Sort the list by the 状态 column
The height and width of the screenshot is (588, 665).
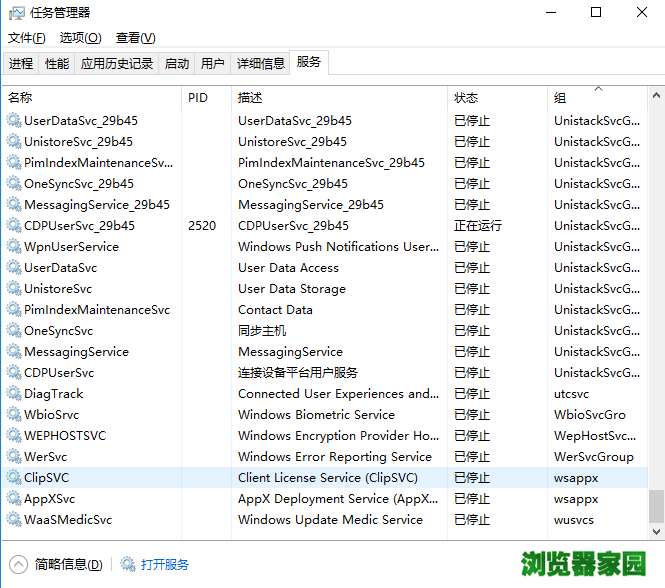(466, 98)
